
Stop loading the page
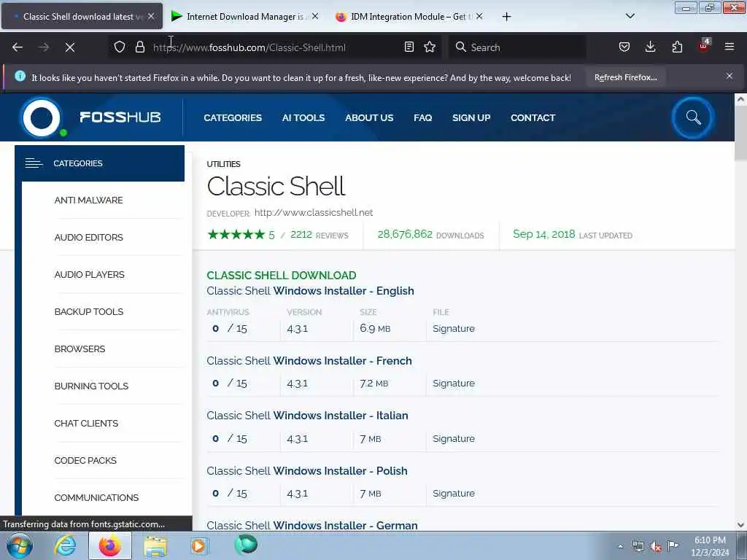tap(70, 47)
